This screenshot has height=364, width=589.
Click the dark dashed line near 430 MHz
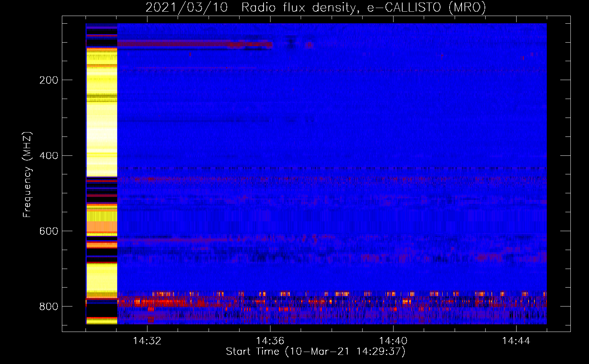coord(328,168)
